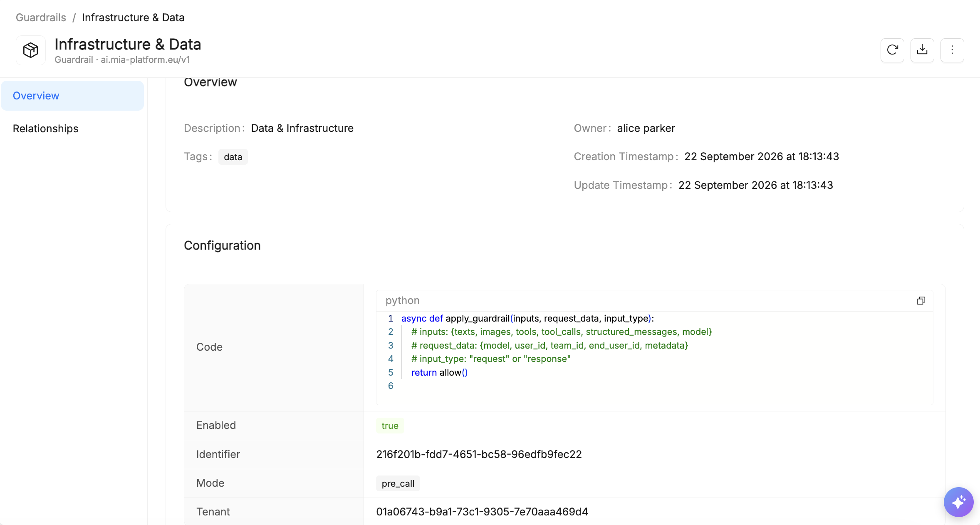This screenshot has height=525, width=980.
Task: Click the data tag chip
Action: pyautogui.click(x=233, y=157)
